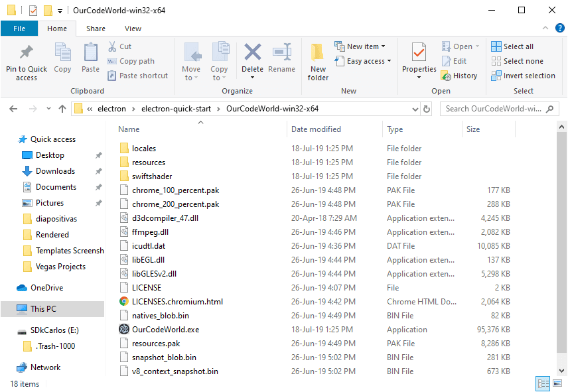The width and height of the screenshot is (568, 392).
Task: Select the ffmpeg.dll file
Action: click(x=150, y=232)
